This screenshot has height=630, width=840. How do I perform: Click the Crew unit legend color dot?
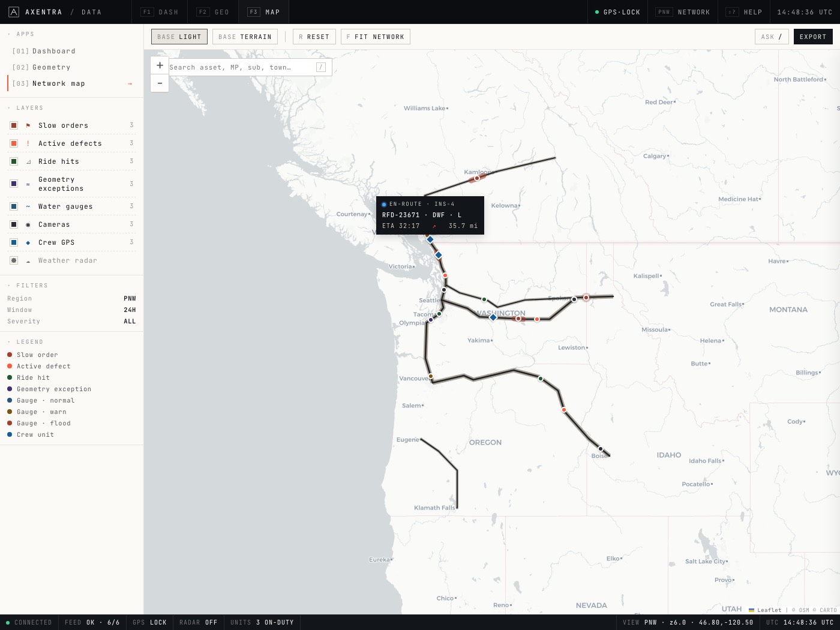(10, 434)
